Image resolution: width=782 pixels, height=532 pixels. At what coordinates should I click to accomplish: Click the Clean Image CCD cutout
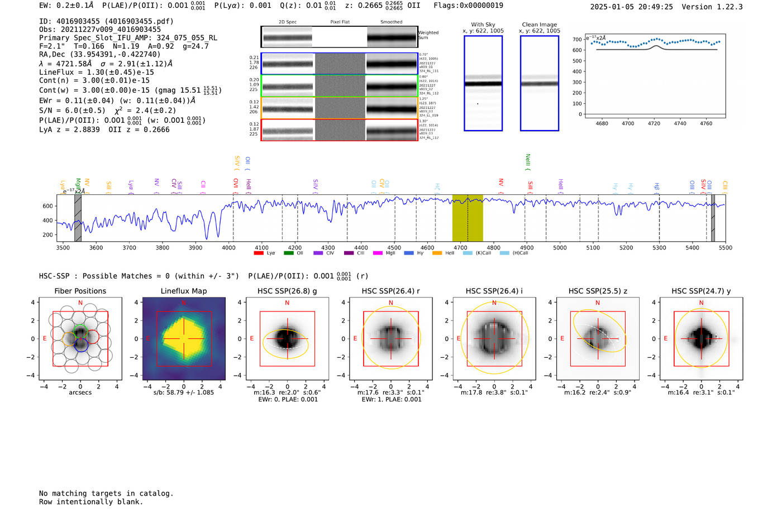540,83
